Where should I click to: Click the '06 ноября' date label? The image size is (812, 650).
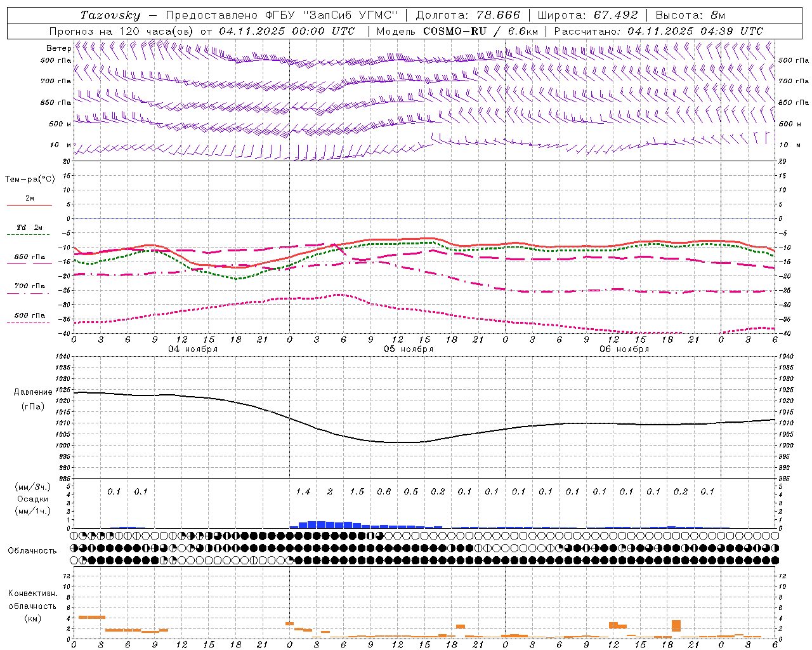(x=624, y=349)
